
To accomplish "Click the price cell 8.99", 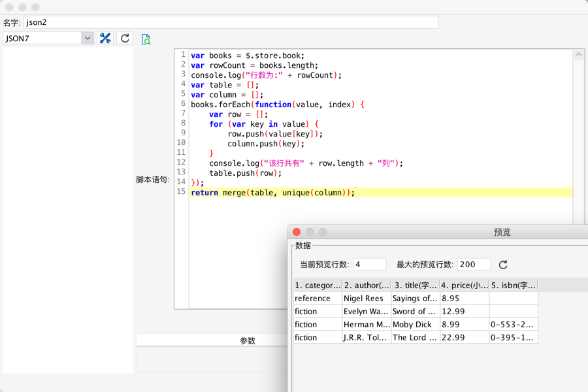I will click(465, 325).
